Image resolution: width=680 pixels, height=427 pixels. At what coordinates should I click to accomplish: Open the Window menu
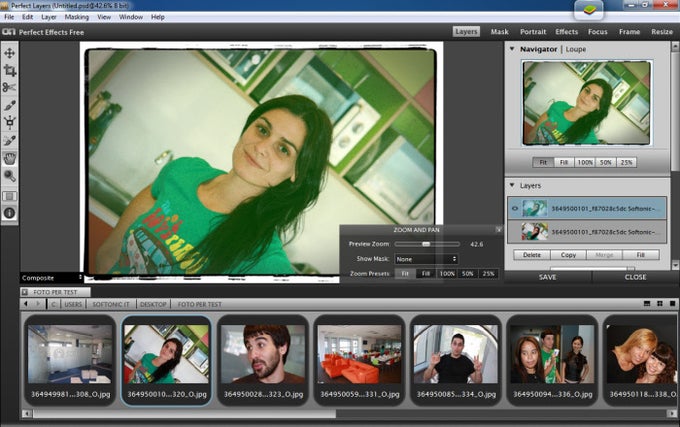click(x=131, y=17)
